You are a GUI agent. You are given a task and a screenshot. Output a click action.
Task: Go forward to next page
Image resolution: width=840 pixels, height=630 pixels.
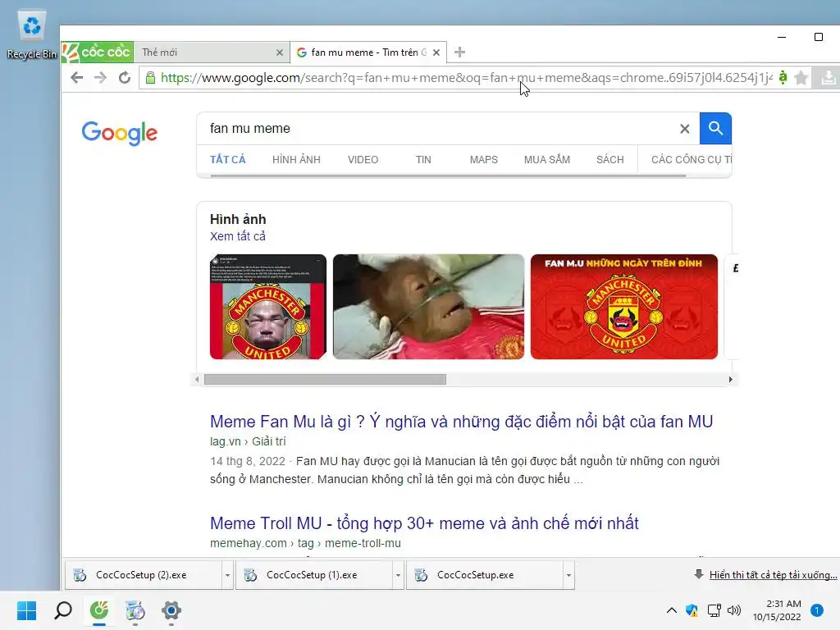pos(100,78)
